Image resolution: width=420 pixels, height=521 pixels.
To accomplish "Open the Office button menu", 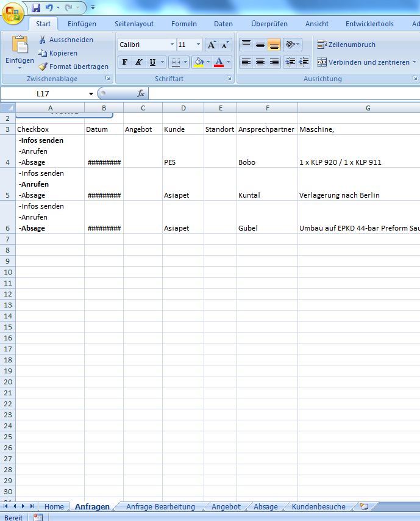I will coord(13,13).
